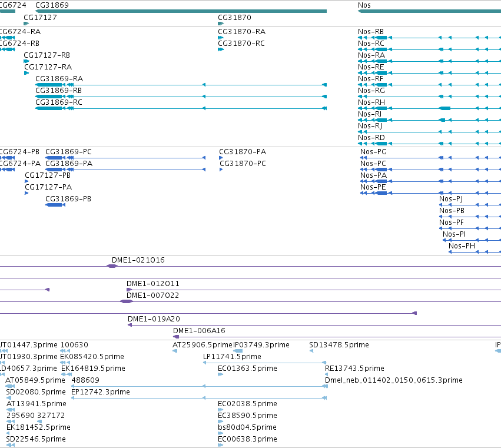Click BAC clone label DME1-012O11
Screen dimensions: 501x448
[x=152, y=284]
